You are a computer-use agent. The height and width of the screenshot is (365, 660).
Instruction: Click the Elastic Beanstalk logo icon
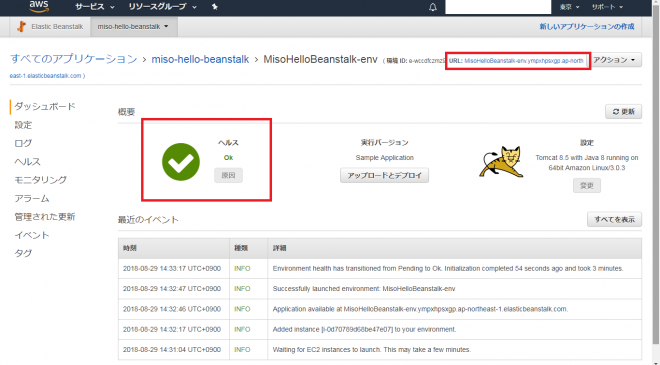point(21,27)
